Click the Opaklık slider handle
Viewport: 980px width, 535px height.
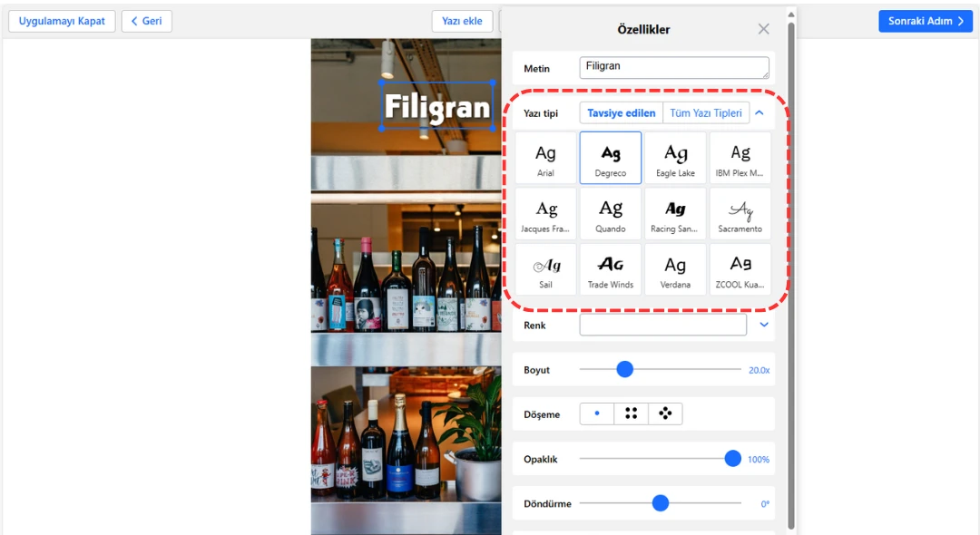[x=732, y=459]
